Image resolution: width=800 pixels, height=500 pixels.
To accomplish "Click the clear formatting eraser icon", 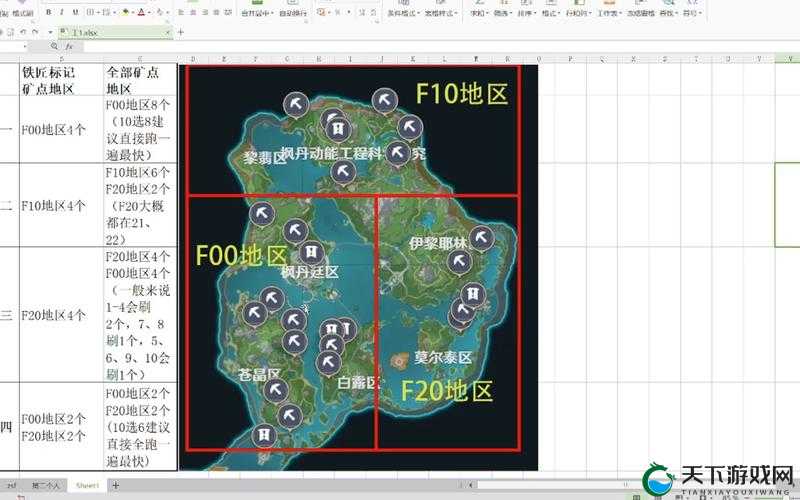I will pyautogui.click(x=160, y=12).
